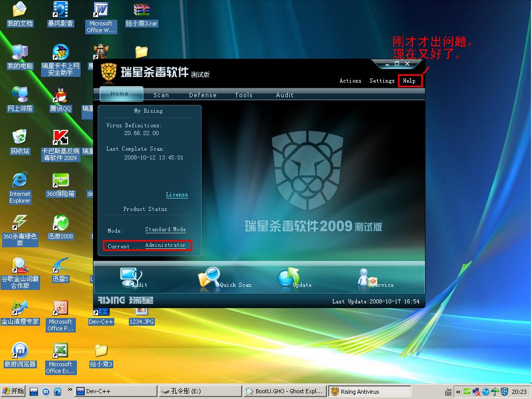
Task: Launch 瑞星卡卡上网安全助手 icon
Action: [60, 60]
